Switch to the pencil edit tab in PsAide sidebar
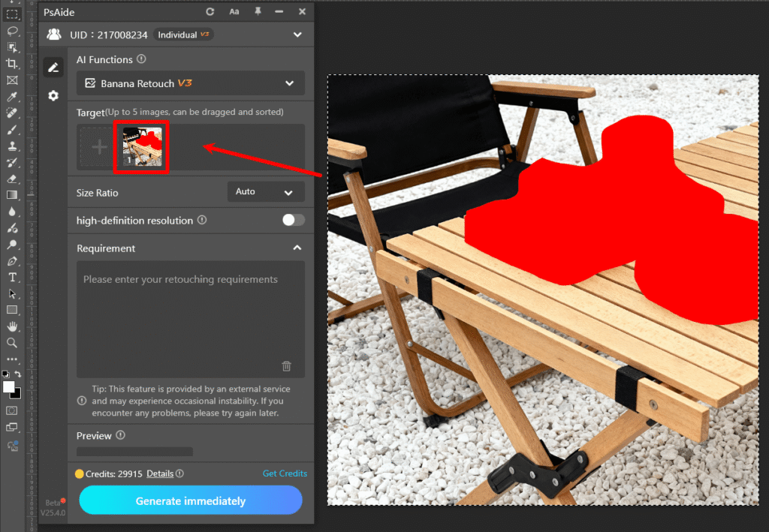Image resolution: width=769 pixels, height=532 pixels. [x=53, y=67]
